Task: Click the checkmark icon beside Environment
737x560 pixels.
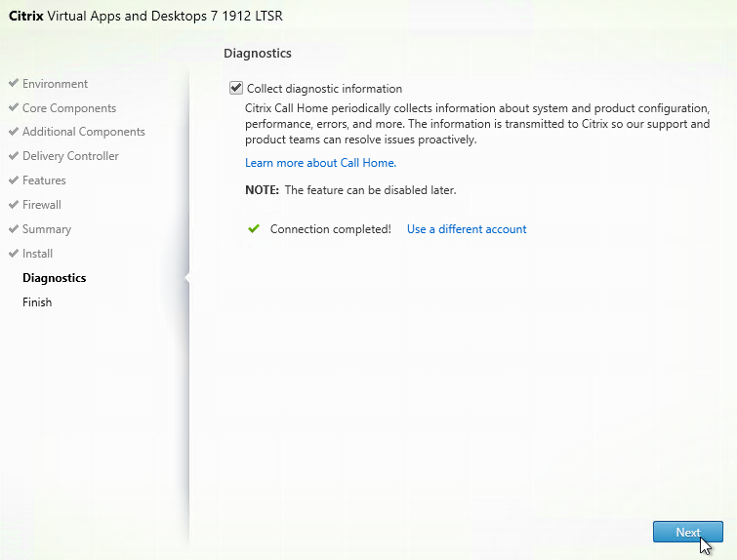Action: click(14, 84)
